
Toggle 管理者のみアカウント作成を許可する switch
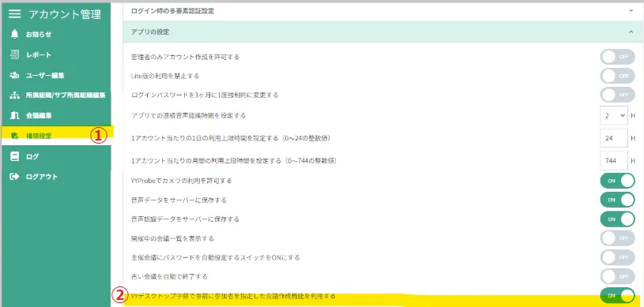[617, 57]
